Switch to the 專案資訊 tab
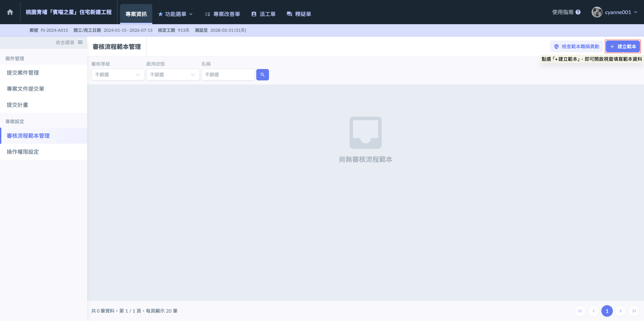The width and height of the screenshot is (644, 321). (136, 14)
